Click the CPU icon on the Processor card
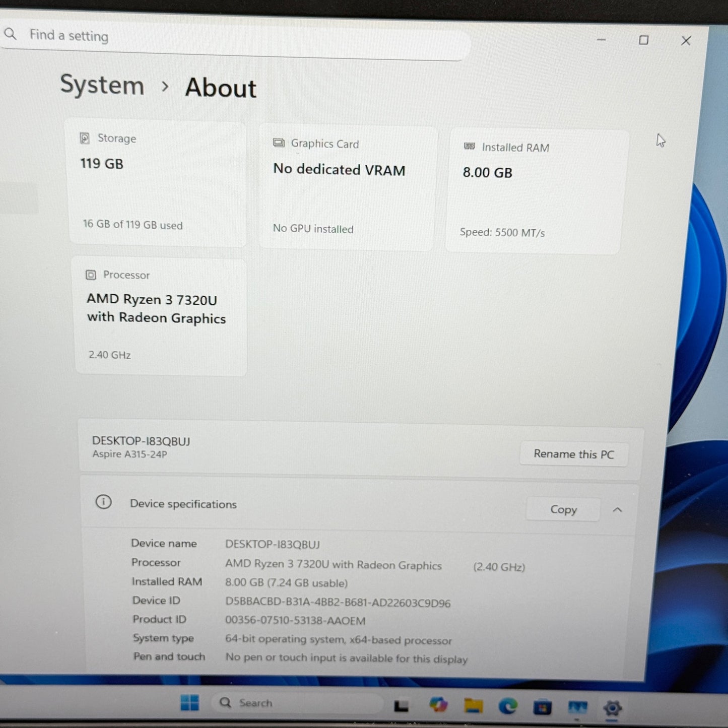The height and width of the screenshot is (728, 728). pyautogui.click(x=91, y=275)
